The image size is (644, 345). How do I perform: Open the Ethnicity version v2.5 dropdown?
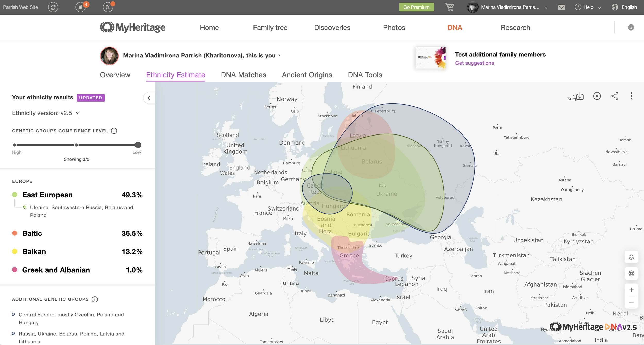point(46,113)
